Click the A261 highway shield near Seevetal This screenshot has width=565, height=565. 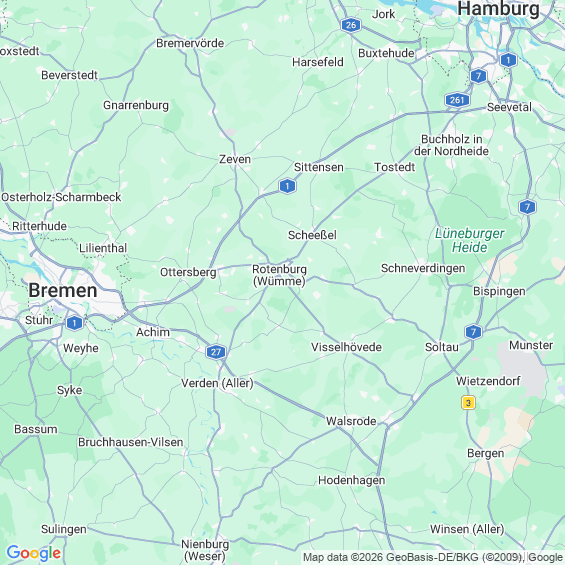pos(457,100)
